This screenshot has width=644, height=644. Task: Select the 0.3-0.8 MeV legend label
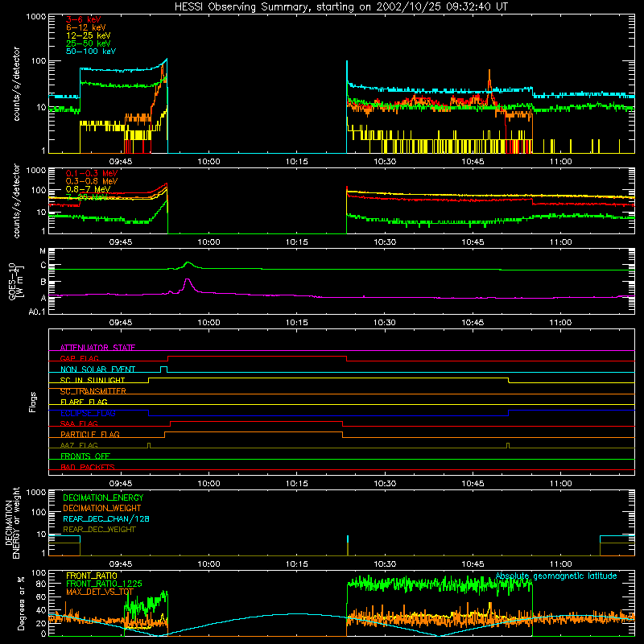[x=92, y=181]
